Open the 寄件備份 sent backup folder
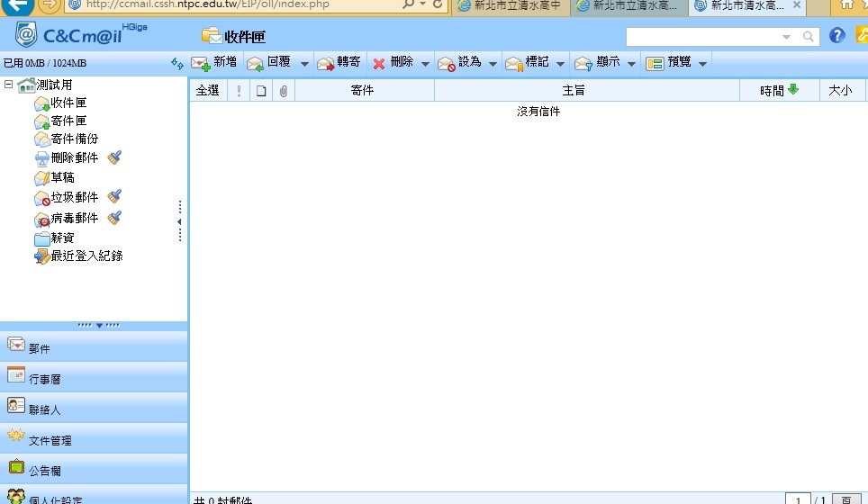This screenshot has height=504, width=868. (66, 139)
